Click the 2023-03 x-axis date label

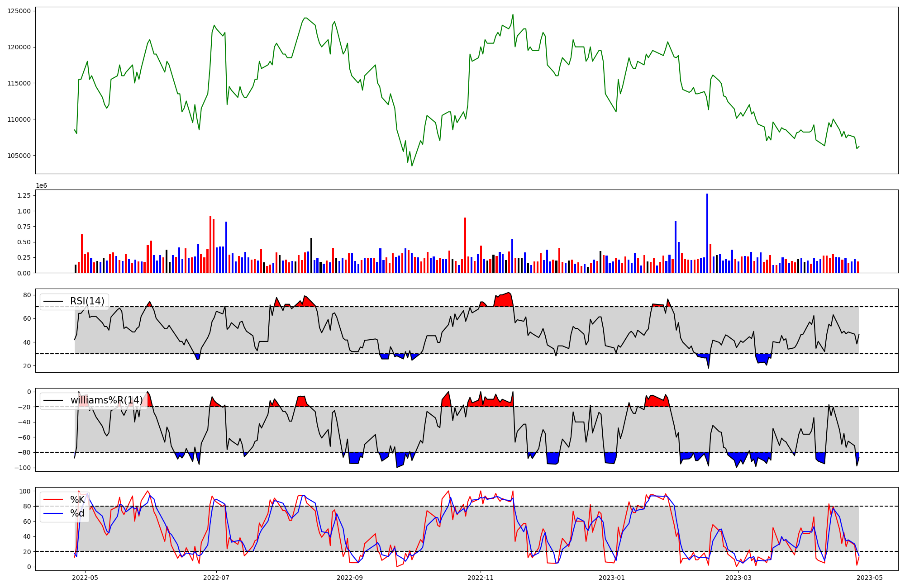point(738,578)
